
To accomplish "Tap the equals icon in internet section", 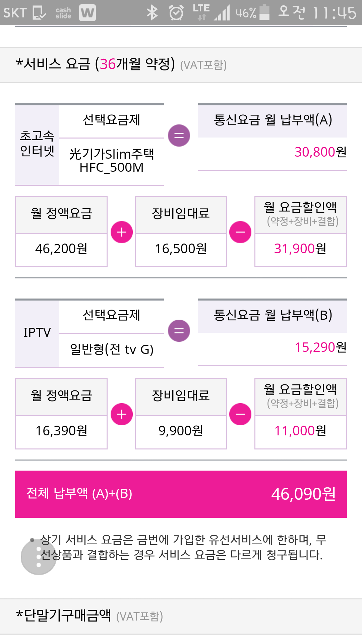I will tap(179, 136).
